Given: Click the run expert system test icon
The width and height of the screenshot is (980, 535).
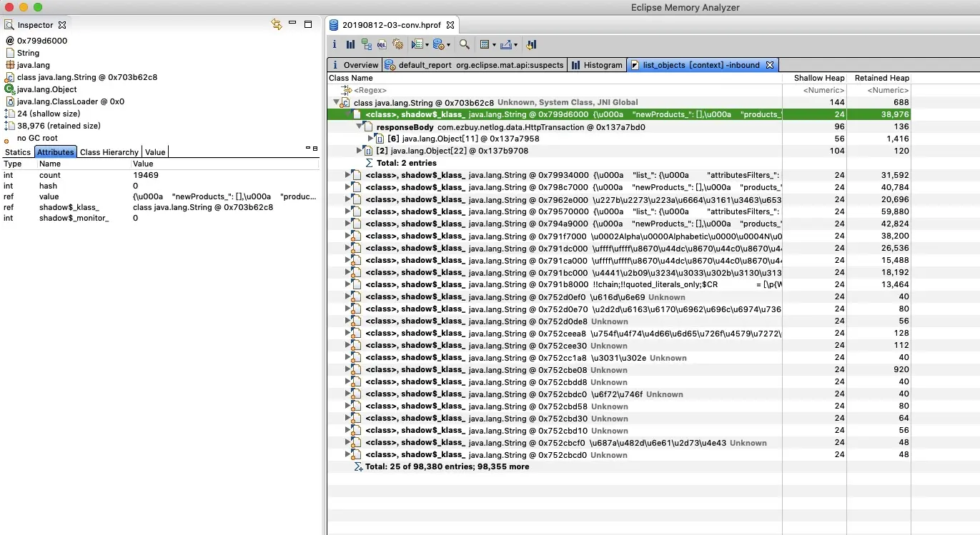Looking at the screenshot, I should point(417,44).
